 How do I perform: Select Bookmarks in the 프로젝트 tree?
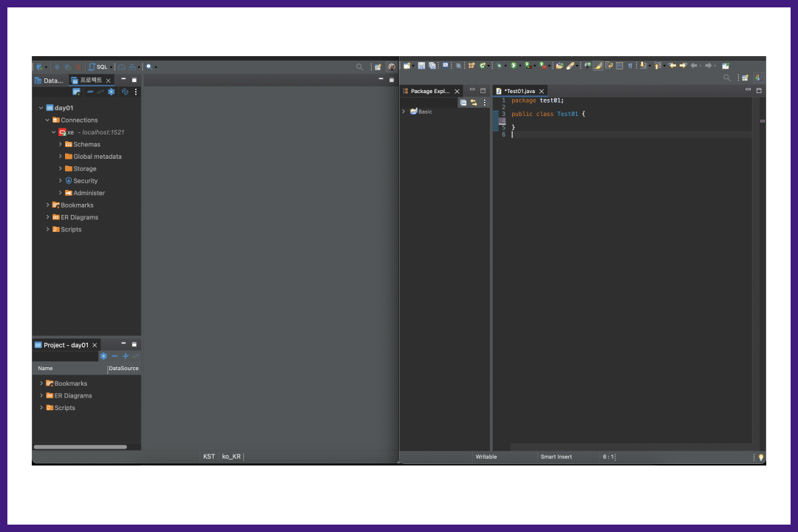click(77, 205)
